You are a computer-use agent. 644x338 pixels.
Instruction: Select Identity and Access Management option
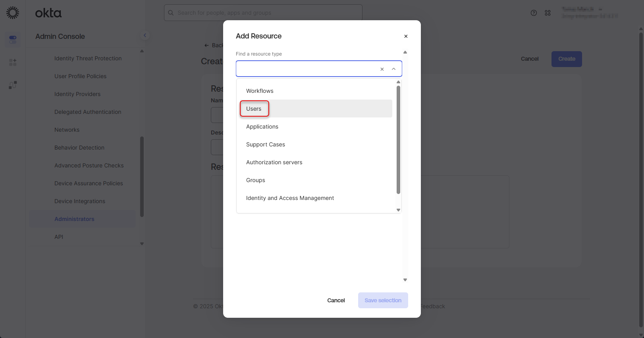290,198
